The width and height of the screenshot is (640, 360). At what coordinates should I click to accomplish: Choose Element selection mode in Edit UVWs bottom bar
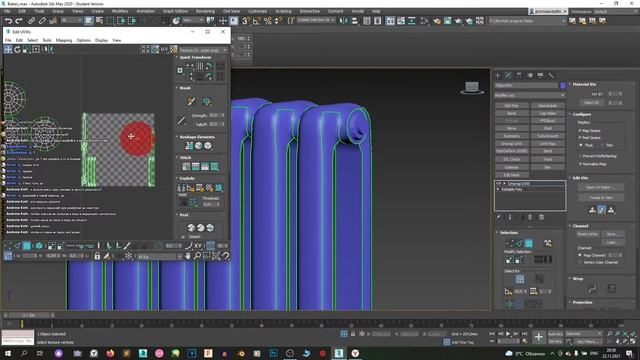click(x=39, y=246)
